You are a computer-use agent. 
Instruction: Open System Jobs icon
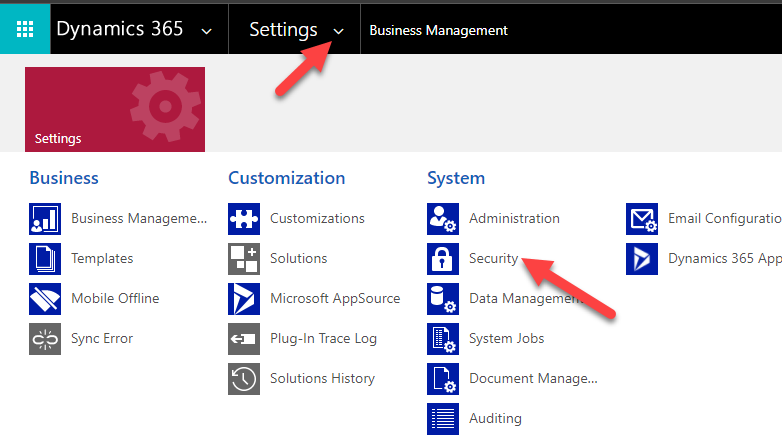click(443, 339)
